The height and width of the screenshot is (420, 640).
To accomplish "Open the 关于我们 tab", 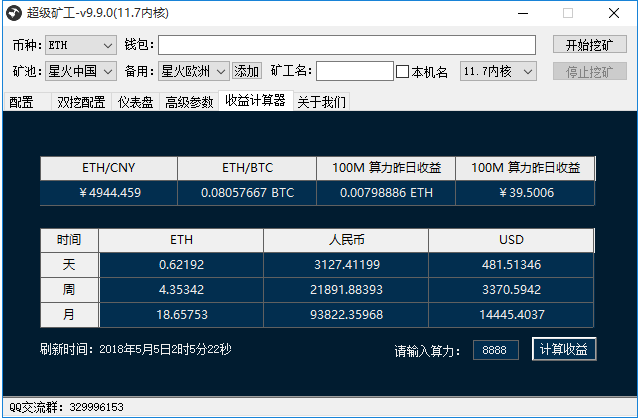I will coord(321,102).
